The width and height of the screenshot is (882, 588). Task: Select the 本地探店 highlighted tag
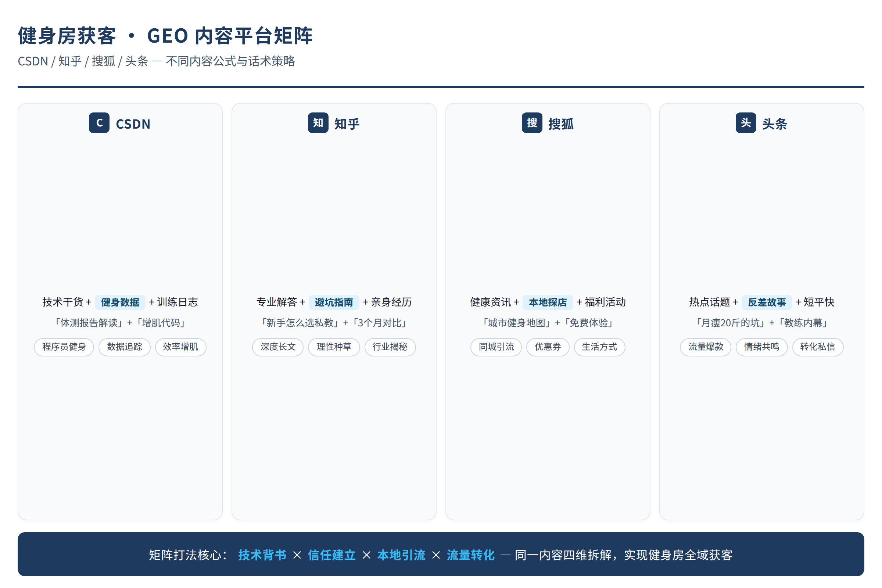[x=548, y=302]
